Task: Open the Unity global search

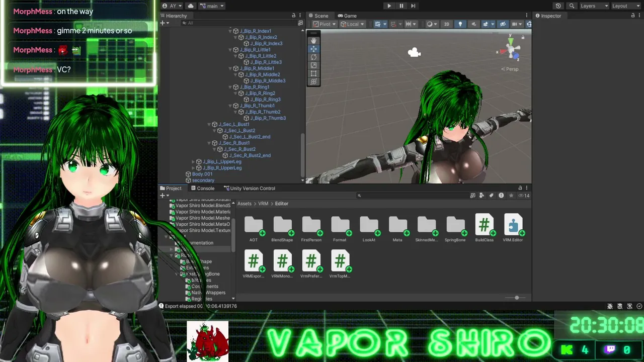Action: pos(572,6)
